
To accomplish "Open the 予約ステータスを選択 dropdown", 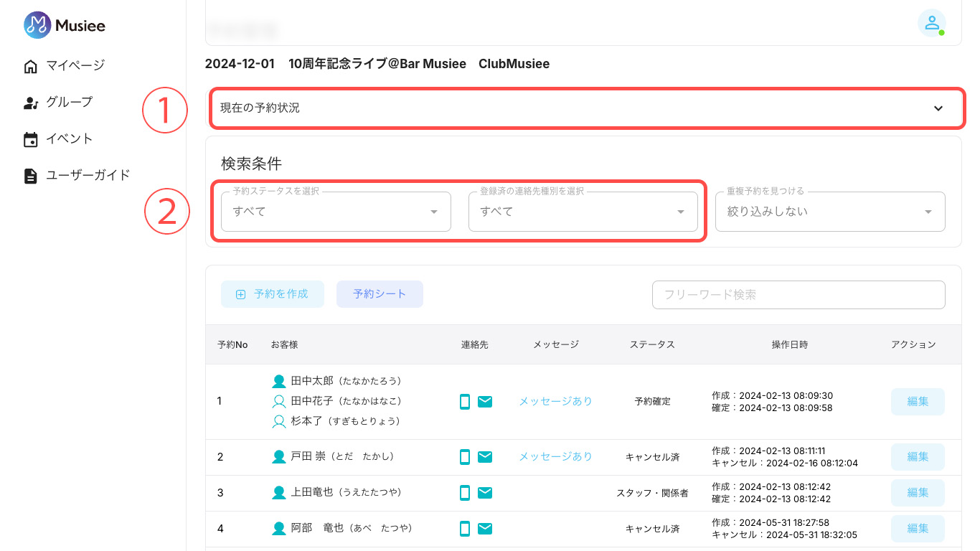I will click(336, 212).
